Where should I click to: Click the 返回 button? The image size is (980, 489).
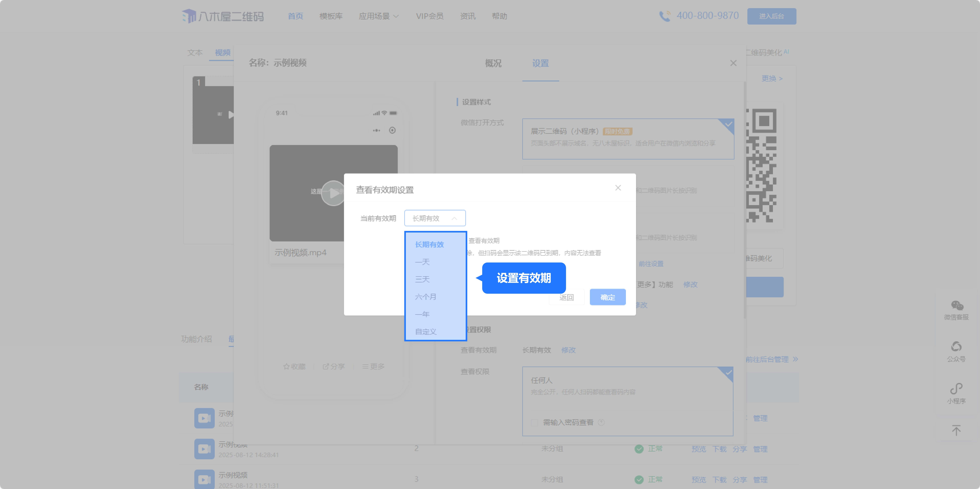566,297
